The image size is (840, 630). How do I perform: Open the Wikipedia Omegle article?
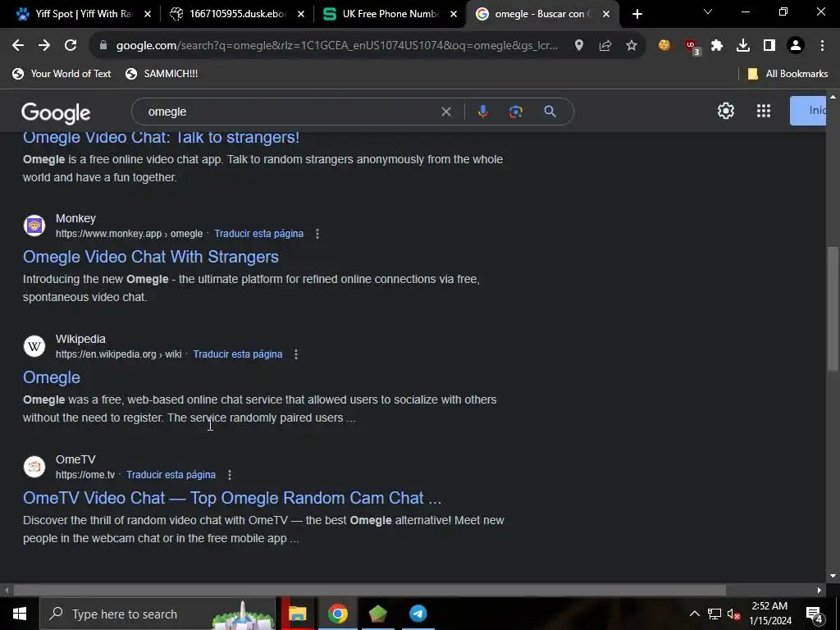tap(52, 377)
